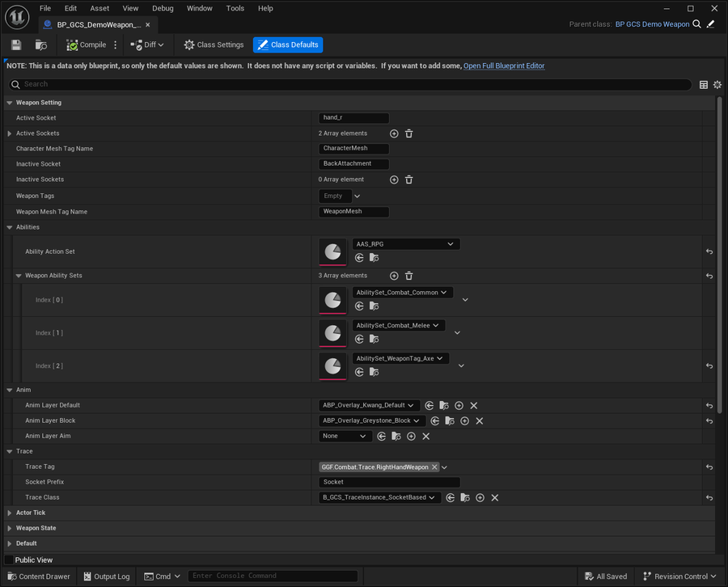The image size is (728, 587).
Task: Click the AbilitySet_Combat_Melee asset thumbnail
Action: coord(332,333)
